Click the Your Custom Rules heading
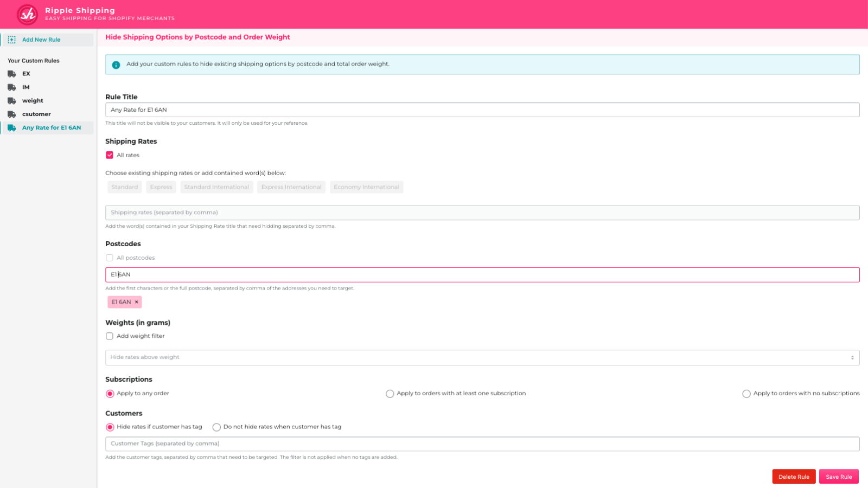The image size is (868, 488). (x=34, y=61)
